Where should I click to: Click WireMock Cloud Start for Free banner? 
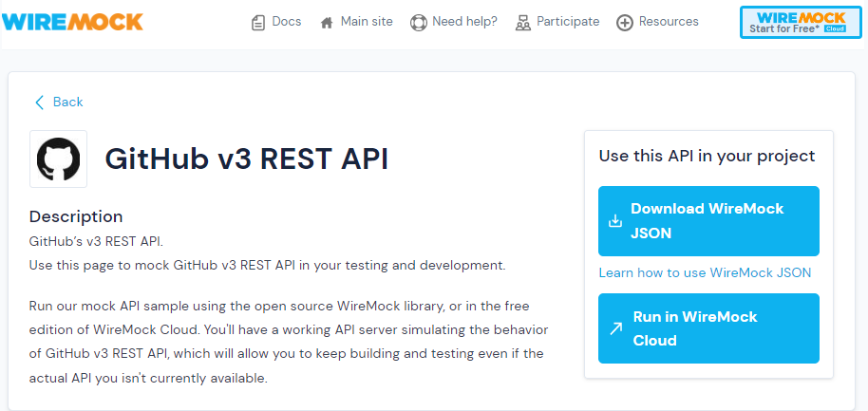(801, 22)
